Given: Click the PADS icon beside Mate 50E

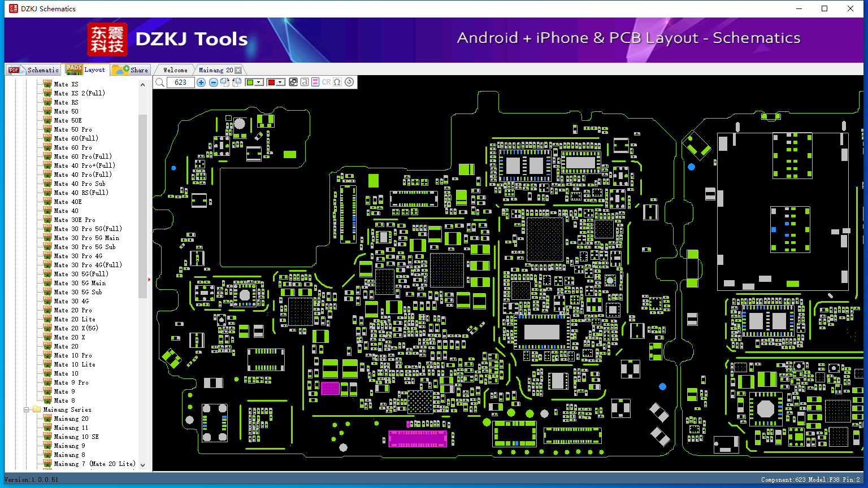Looking at the screenshot, I should [x=47, y=120].
